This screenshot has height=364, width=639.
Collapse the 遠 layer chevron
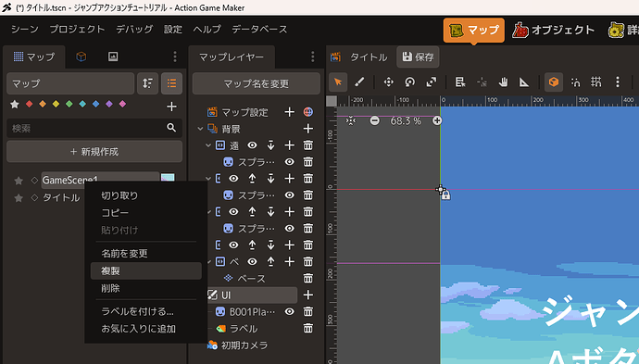click(x=208, y=145)
